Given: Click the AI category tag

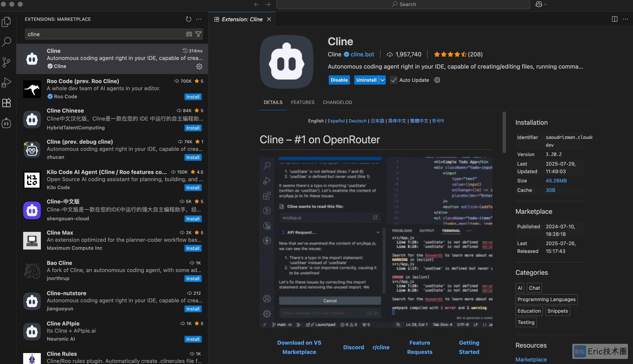Looking at the screenshot, I should [x=520, y=288].
